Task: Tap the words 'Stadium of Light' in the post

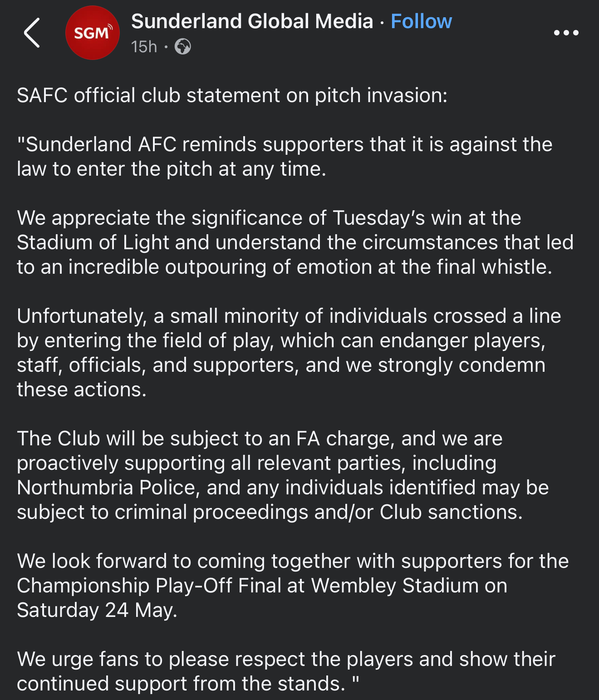Action: coord(93,242)
